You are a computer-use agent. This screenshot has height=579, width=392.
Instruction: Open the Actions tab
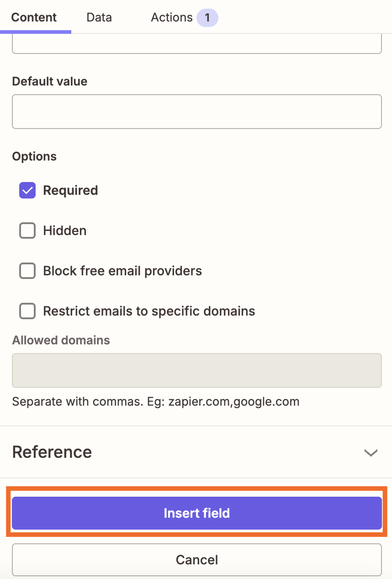172,17
